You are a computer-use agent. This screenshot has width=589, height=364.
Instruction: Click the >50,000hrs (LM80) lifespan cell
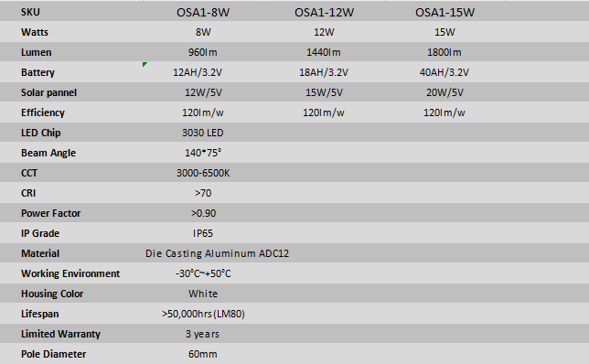pyautogui.click(x=203, y=314)
